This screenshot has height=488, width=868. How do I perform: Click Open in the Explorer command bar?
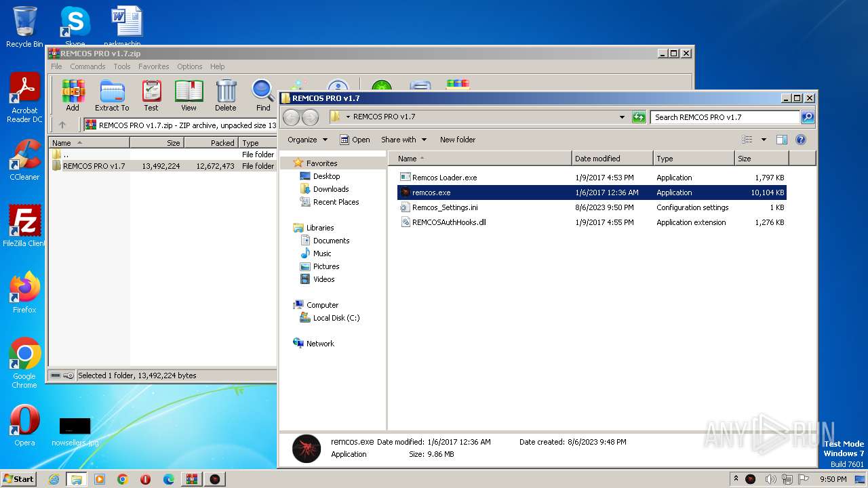(x=355, y=140)
